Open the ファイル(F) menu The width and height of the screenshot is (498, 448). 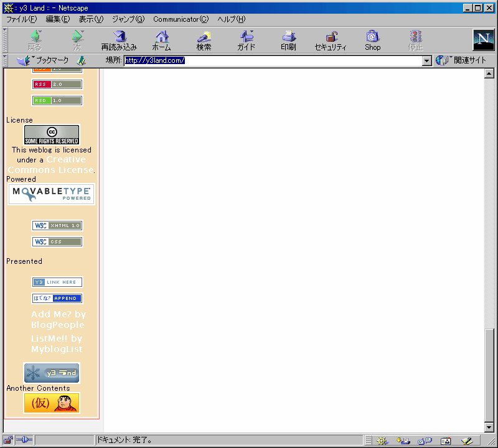click(22, 19)
